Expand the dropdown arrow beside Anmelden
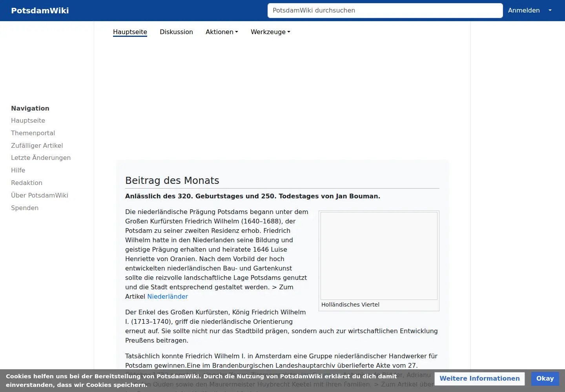The image size is (565, 392). pos(550,11)
